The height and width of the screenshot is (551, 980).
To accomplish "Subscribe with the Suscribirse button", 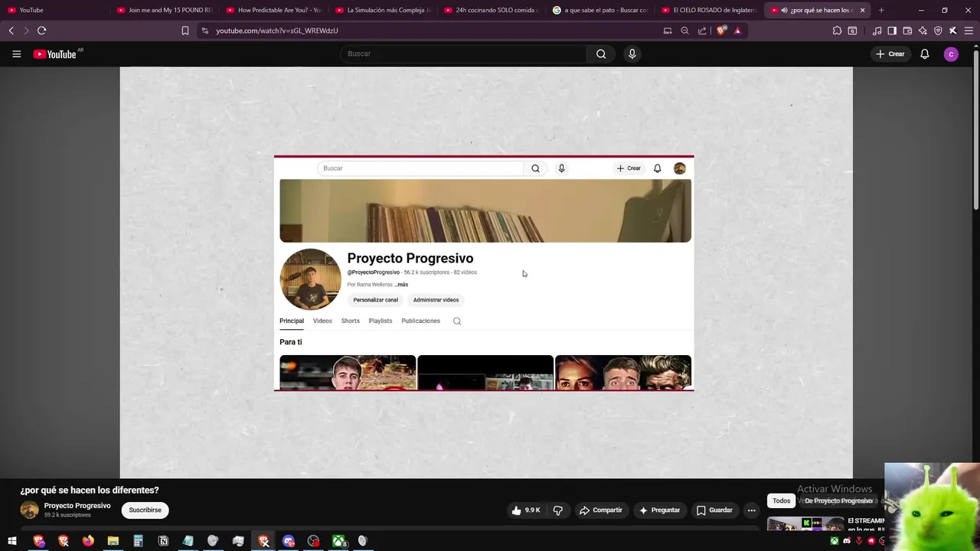I will 145,510.
